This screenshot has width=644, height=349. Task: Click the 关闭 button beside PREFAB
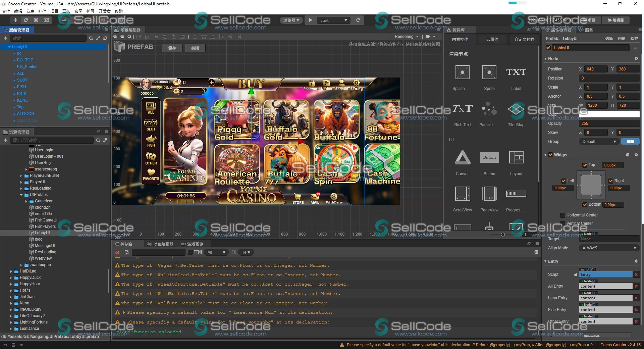[x=195, y=48]
